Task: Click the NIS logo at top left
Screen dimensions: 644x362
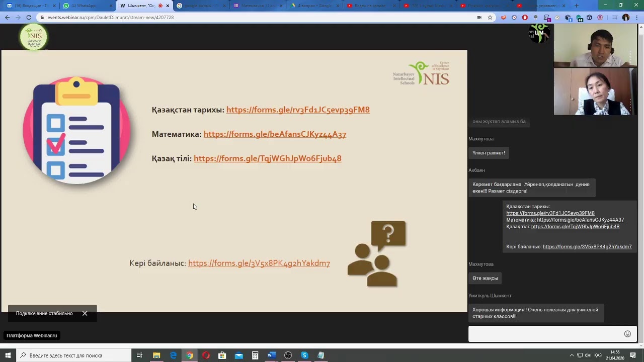Action: coord(34,37)
